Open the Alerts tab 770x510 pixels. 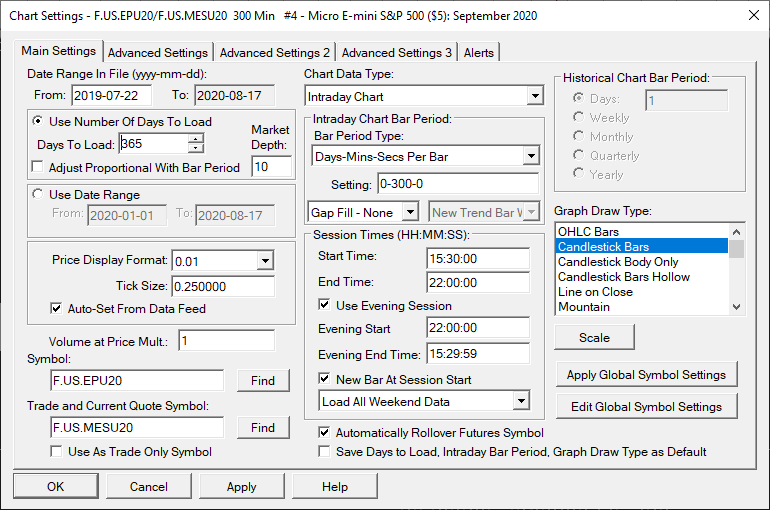[x=478, y=53]
